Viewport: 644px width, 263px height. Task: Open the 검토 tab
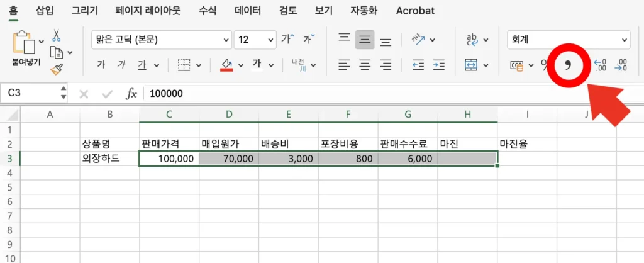[x=288, y=11]
